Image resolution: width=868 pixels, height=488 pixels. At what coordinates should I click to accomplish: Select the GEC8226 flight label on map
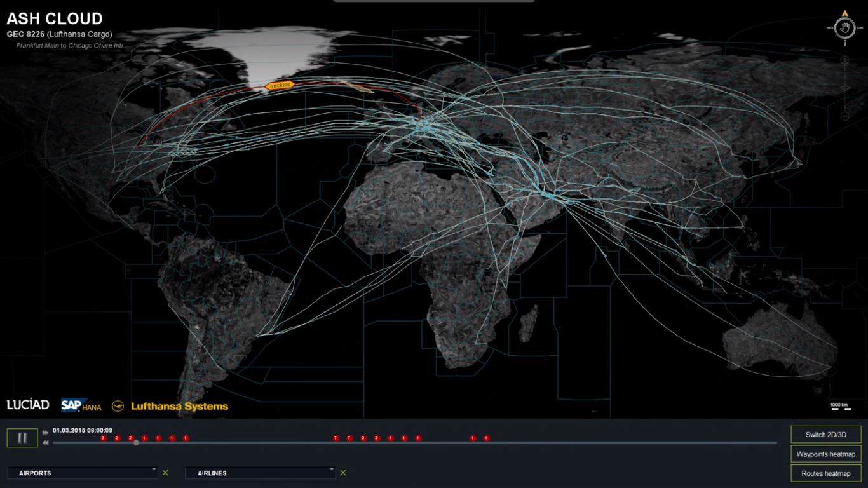pos(280,85)
